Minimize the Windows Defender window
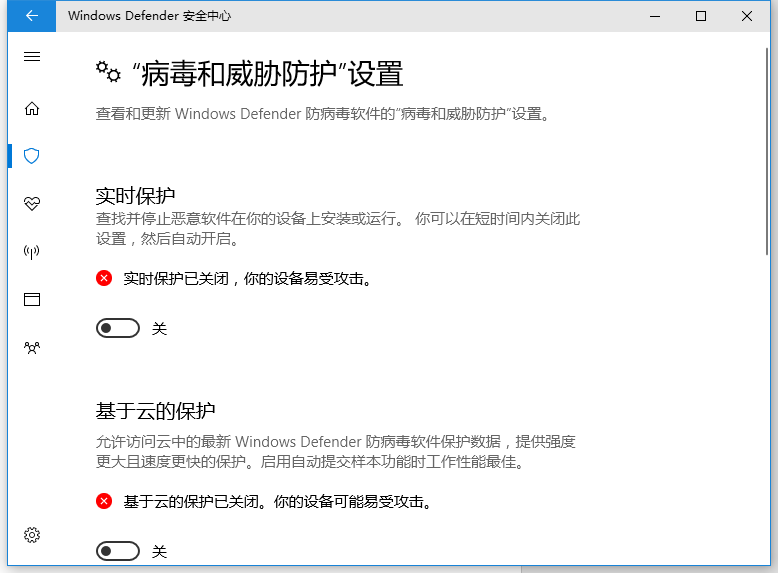Viewport: 778px width, 573px height. pyautogui.click(x=655, y=16)
